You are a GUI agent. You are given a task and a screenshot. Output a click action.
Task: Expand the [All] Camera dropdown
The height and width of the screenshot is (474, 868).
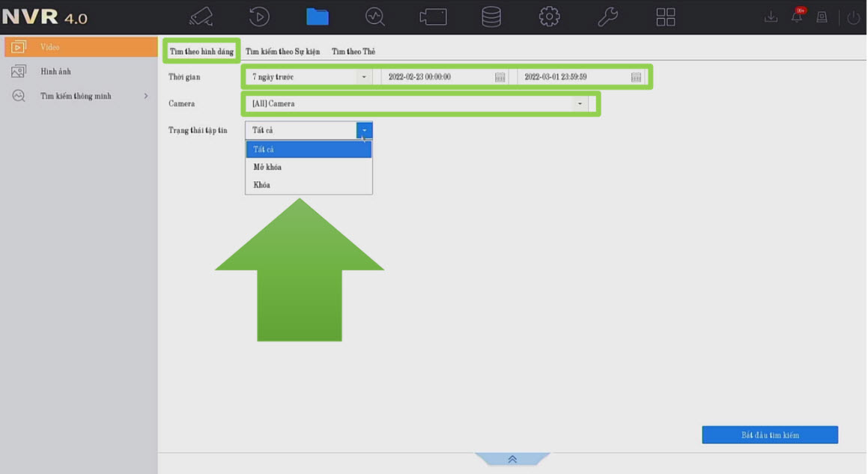coord(580,104)
